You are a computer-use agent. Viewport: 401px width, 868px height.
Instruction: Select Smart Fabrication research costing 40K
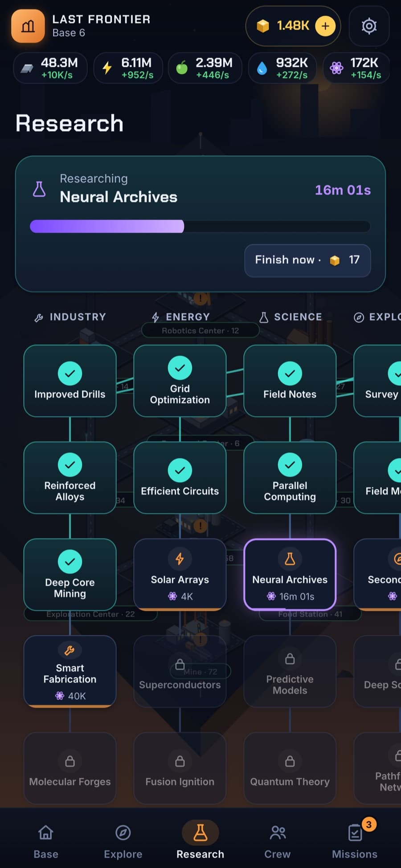pos(70,671)
